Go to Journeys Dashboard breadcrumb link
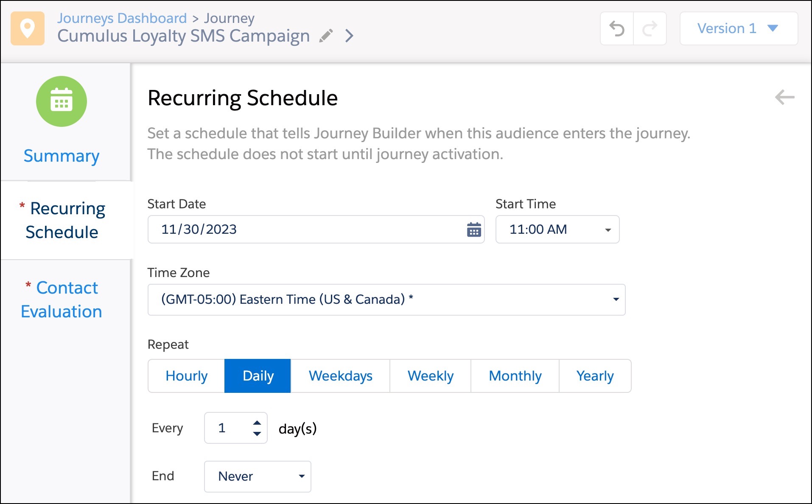The image size is (812, 504). (x=122, y=18)
